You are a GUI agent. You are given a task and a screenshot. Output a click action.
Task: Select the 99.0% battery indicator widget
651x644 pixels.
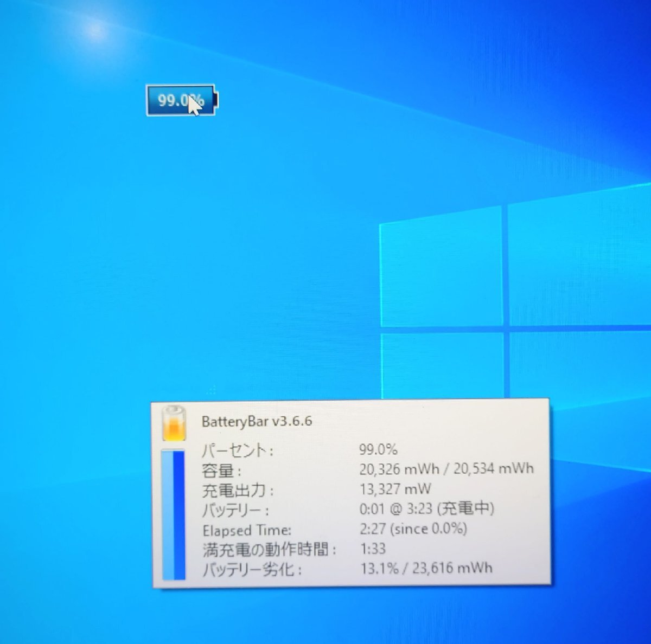180,100
